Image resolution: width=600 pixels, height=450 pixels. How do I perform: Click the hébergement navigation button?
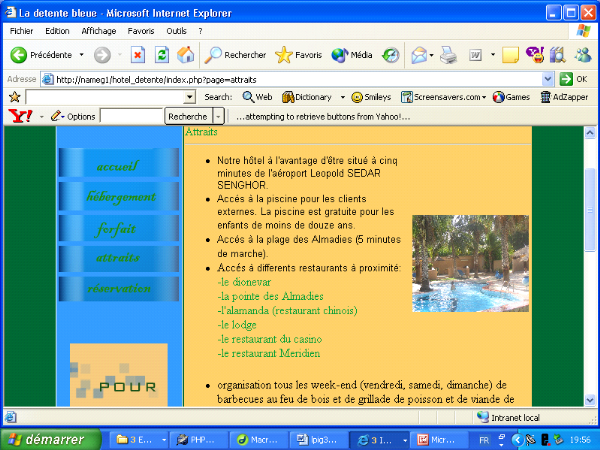coord(120,198)
